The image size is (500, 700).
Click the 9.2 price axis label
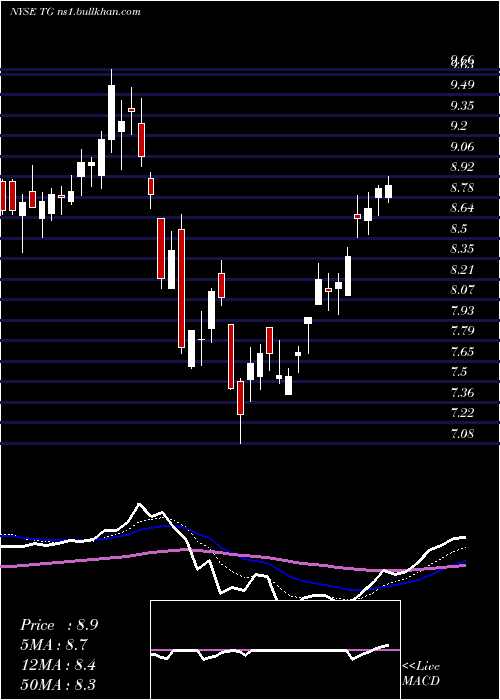click(x=458, y=126)
